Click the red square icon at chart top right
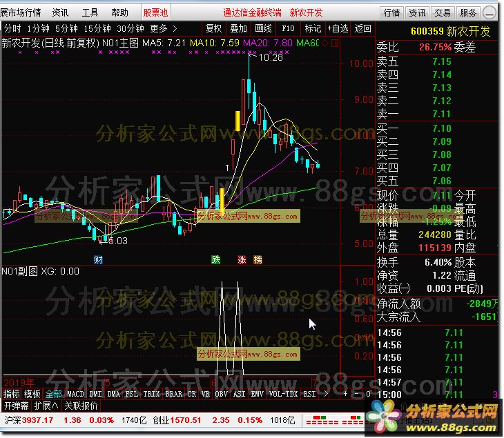The image size is (504, 438). [335, 43]
